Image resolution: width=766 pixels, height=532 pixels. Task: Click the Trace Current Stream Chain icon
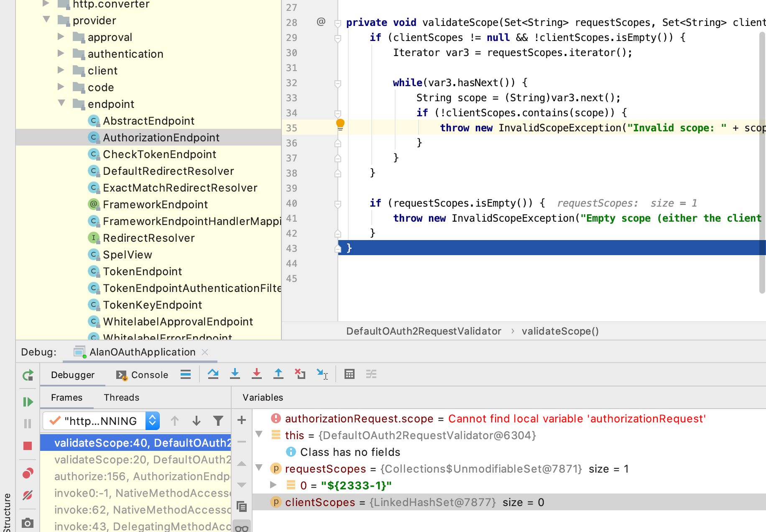point(371,374)
